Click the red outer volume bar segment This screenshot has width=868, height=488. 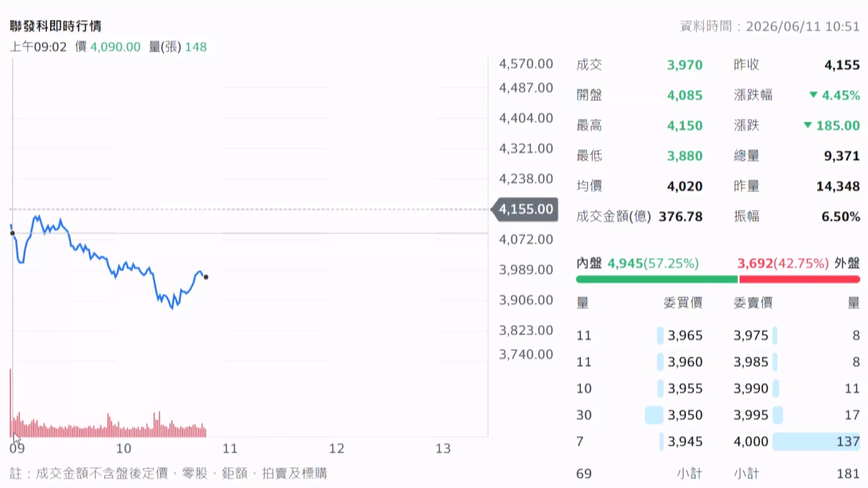point(799,280)
